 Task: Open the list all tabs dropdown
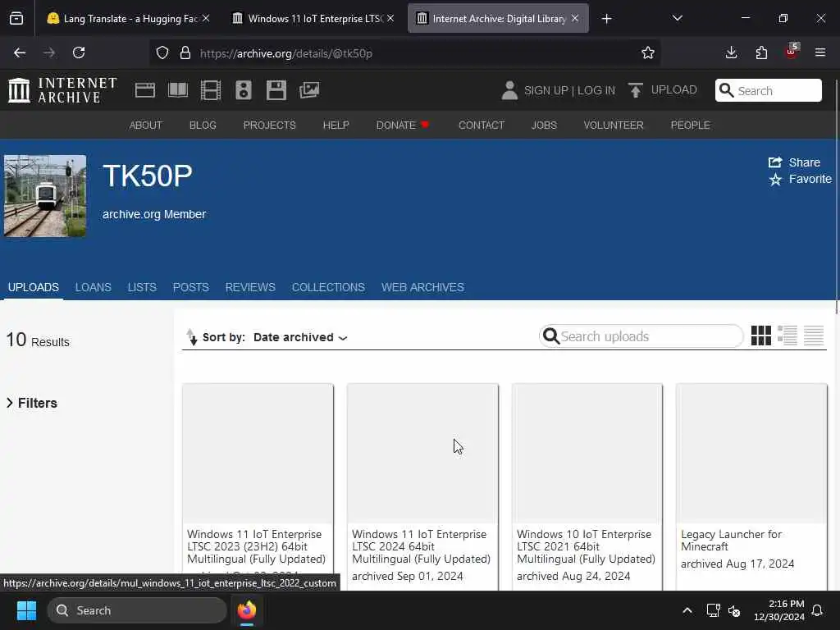coord(677,18)
